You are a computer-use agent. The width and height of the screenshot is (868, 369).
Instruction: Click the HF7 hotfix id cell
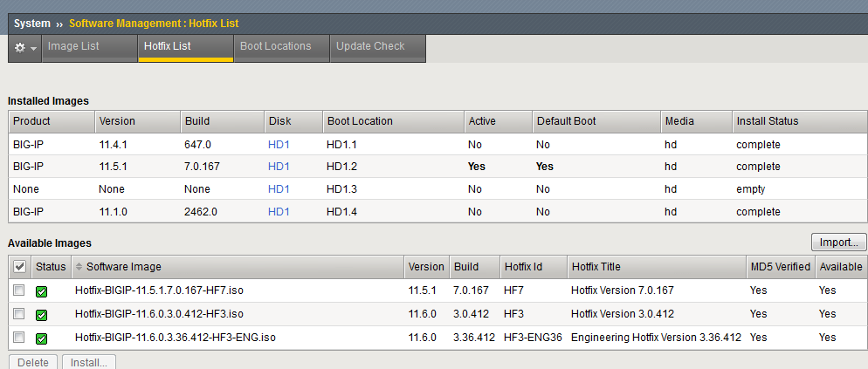513,290
